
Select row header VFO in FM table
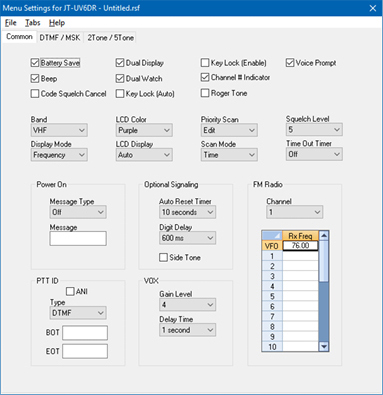point(272,246)
